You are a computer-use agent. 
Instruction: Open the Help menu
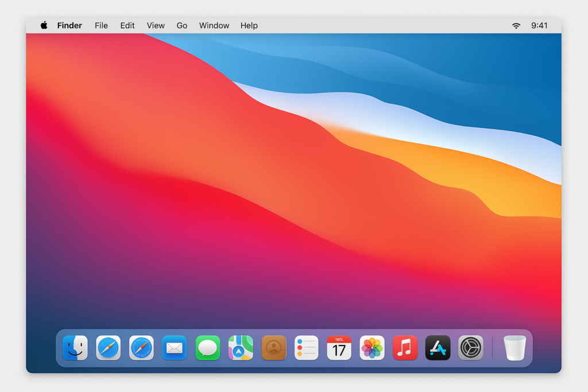[x=249, y=26]
